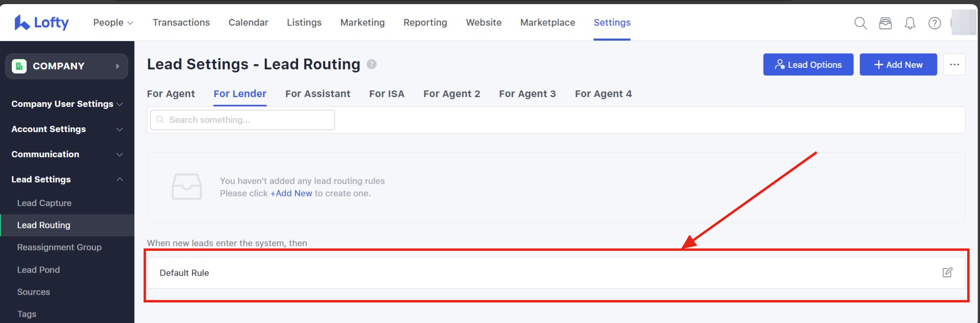Expand the Communication sidebar section
The height and width of the screenshot is (323, 980).
click(x=67, y=154)
